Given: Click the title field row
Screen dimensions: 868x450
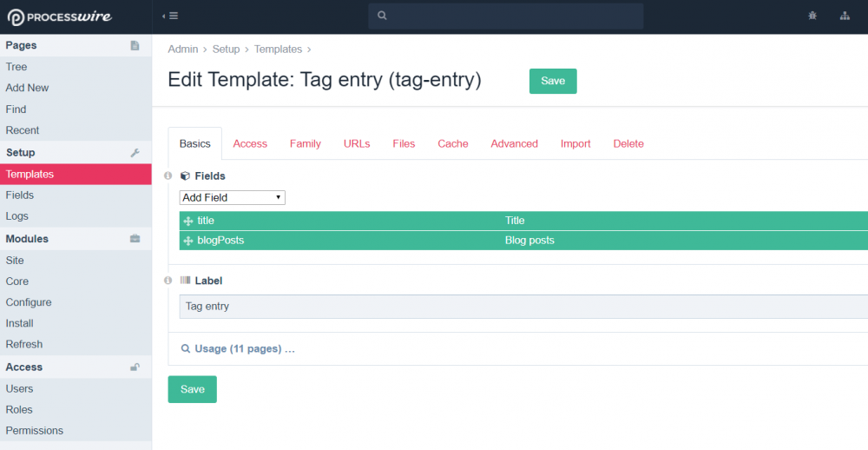Looking at the screenshot, I should coord(523,221).
